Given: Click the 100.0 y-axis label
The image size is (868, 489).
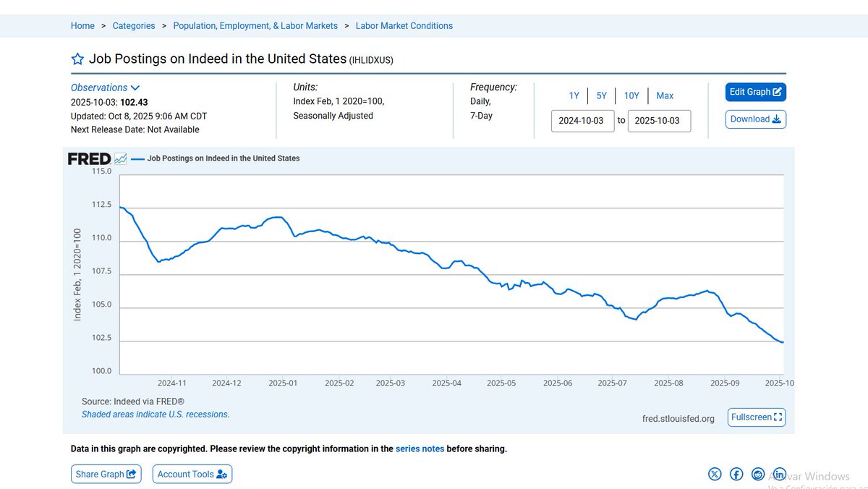Looking at the screenshot, I should coord(101,371).
